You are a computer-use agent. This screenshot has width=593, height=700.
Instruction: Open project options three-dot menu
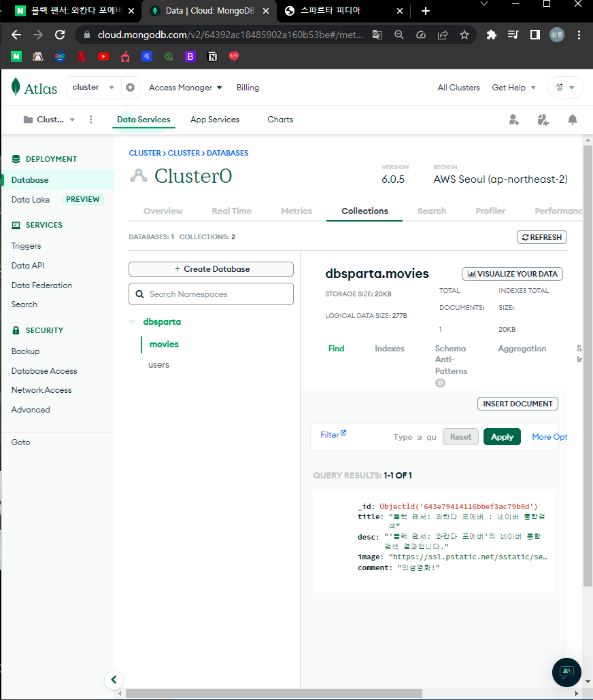90,120
